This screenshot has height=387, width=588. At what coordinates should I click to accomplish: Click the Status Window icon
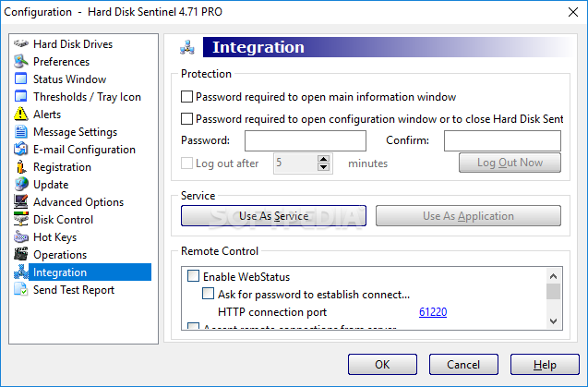pos(21,79)
